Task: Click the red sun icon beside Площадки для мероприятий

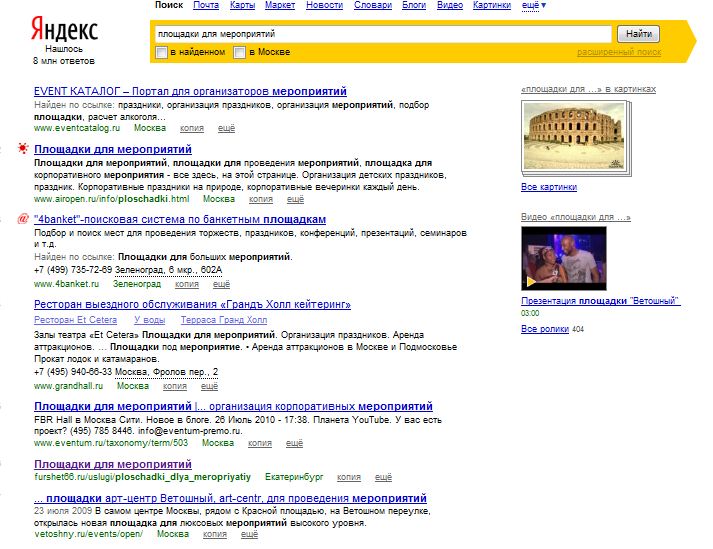Action: 22,148
